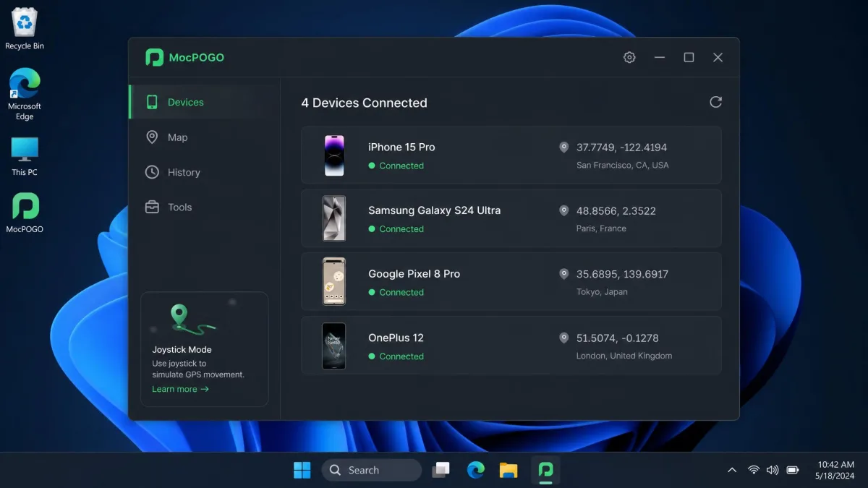Open MocPOGO settings gear icon
This screenshot has width=868, height=488.
(629, 57)
